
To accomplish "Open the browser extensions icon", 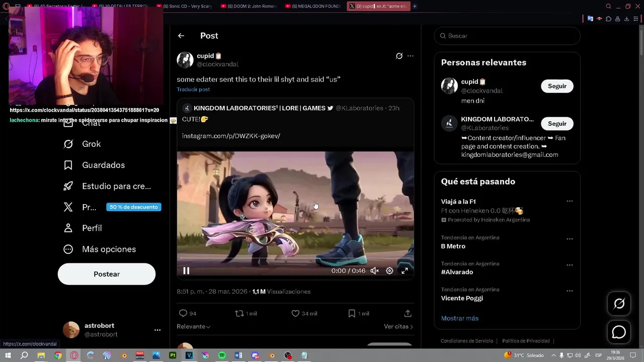I will pyautogui.click(x=609, y=19).
